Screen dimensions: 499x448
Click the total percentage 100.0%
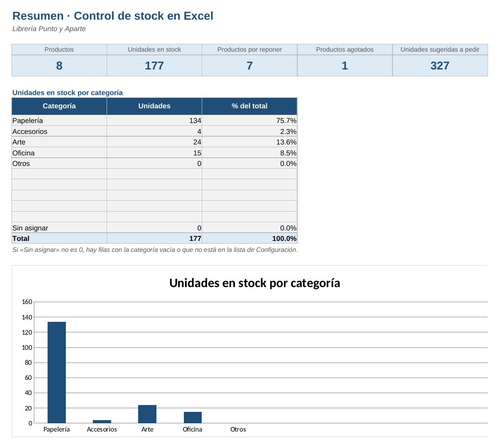[250, 238]
